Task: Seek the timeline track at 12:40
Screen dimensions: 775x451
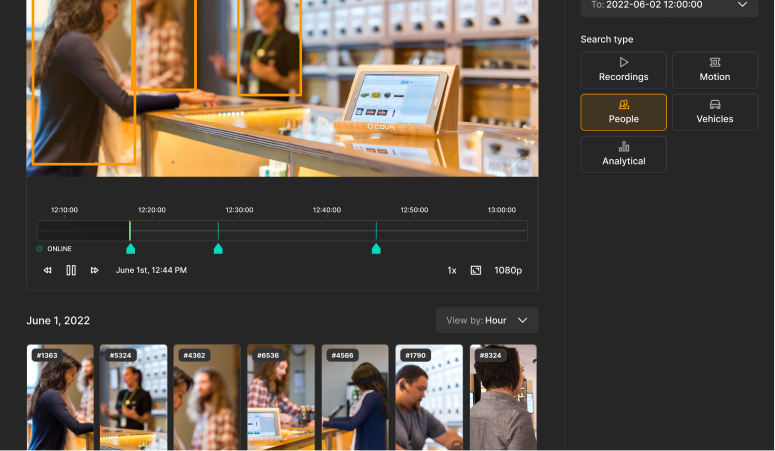Action: click(327, 230)
